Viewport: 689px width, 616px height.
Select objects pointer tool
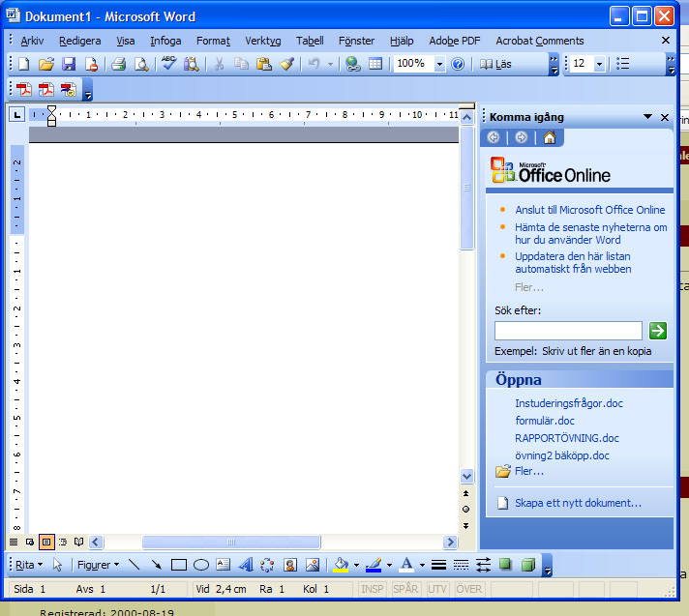57,565
